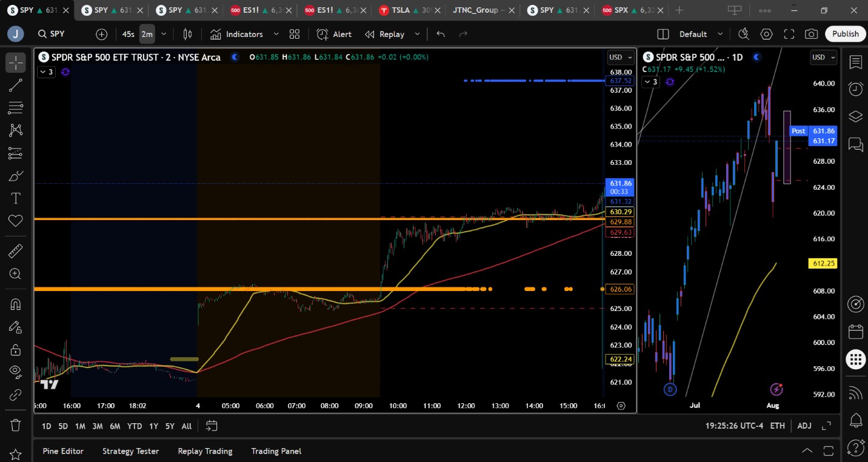868x462 pixels.
Task: Collapse the bottom panel with the chevron
Action: (807, 451)
